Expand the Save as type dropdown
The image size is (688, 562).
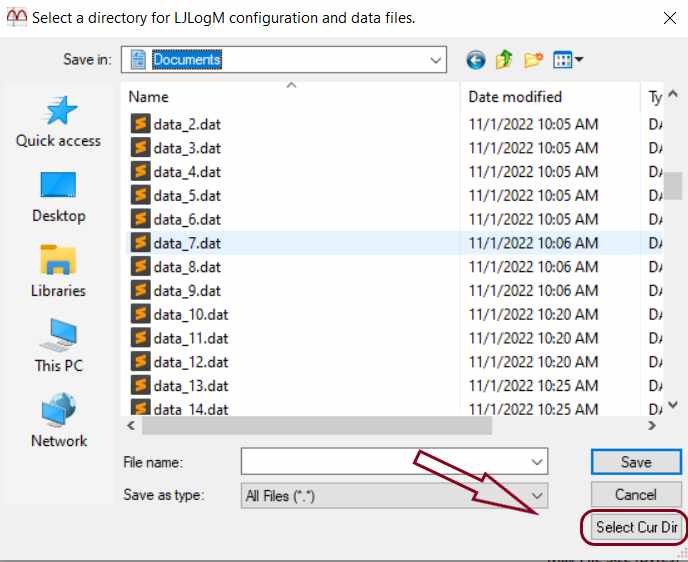538,495
